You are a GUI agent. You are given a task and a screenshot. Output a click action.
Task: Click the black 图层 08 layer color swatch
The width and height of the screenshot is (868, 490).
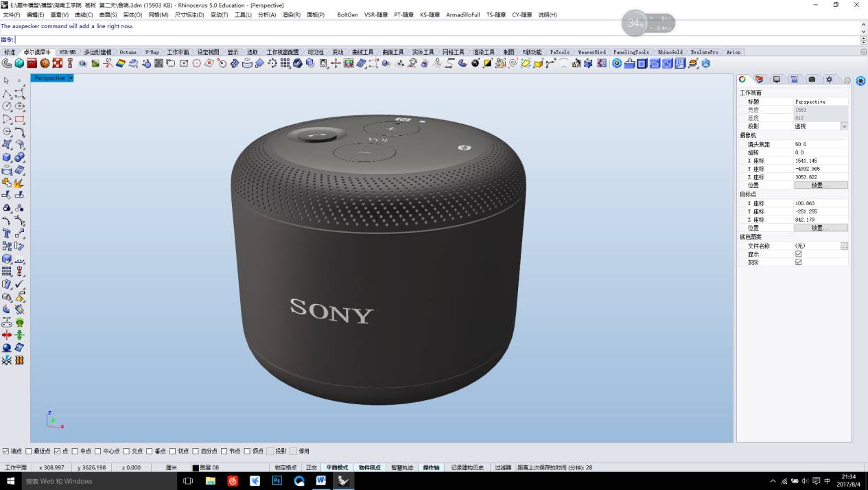[x=196, y=467]
